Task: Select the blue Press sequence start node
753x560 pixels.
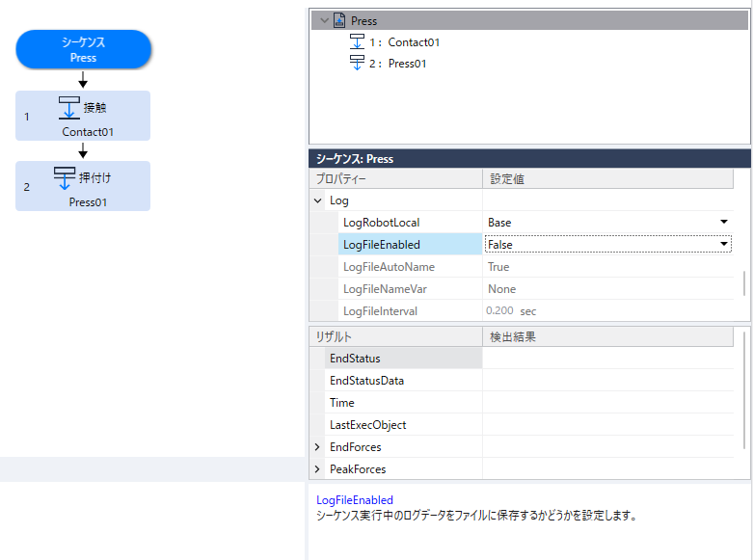Action: click(83, 50)
